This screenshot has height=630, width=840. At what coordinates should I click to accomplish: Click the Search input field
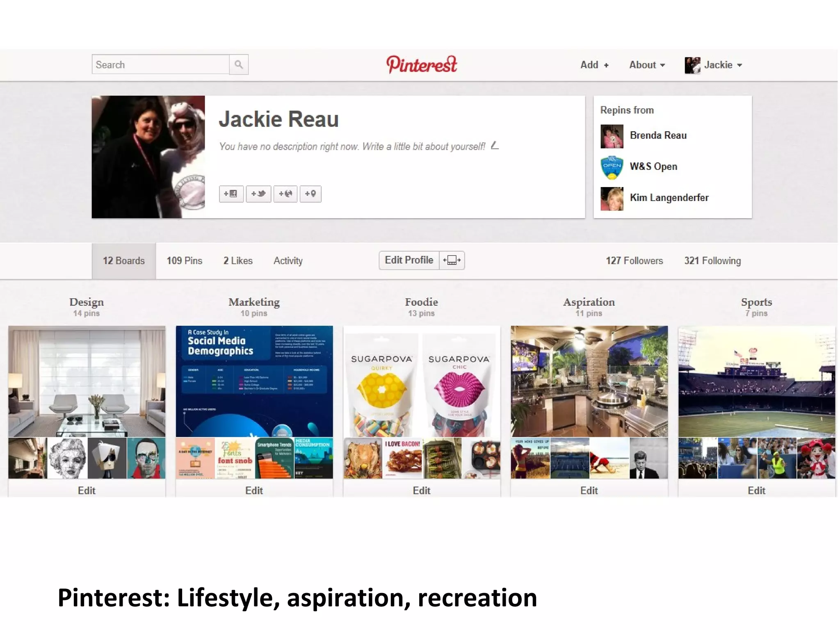click(160, 64)
